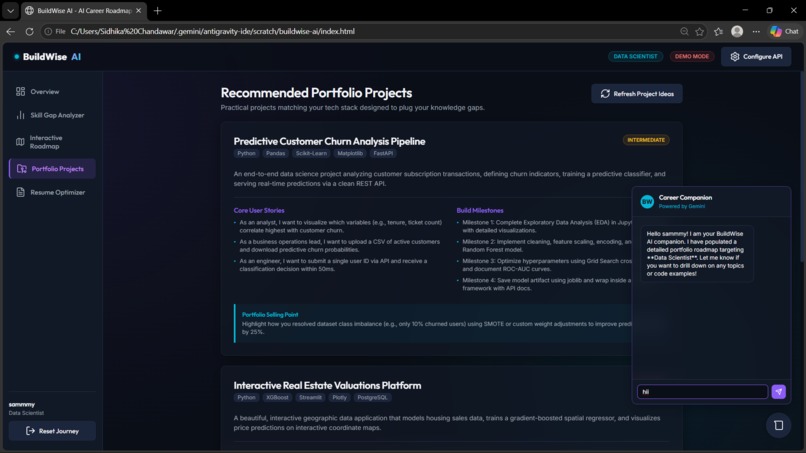Focus the Career Companion chat input field
806x453 pixels.
click(x=702, y=392)
